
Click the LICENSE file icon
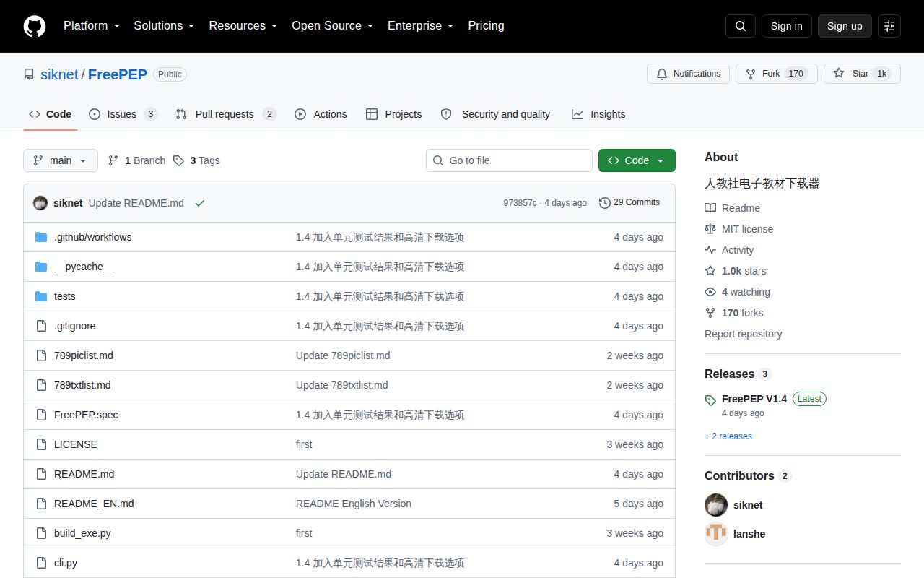(41, 444)
